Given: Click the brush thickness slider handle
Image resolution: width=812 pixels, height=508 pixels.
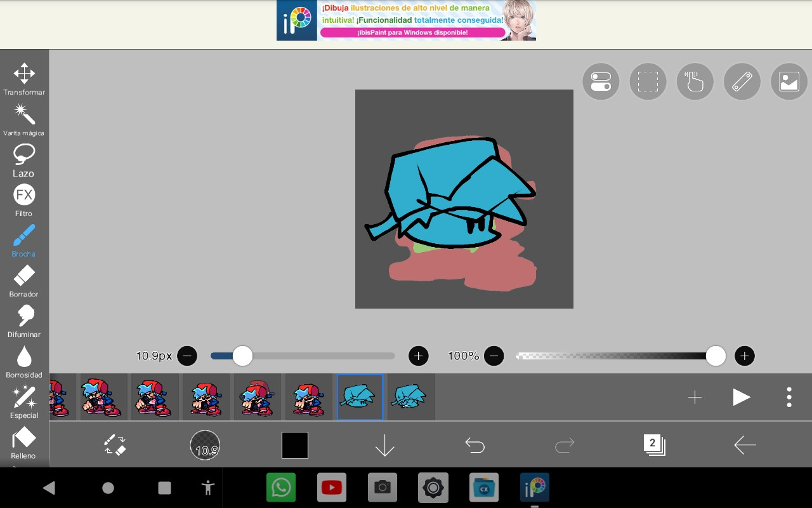Looking at the screenshot, I should [x=242, y=356].
